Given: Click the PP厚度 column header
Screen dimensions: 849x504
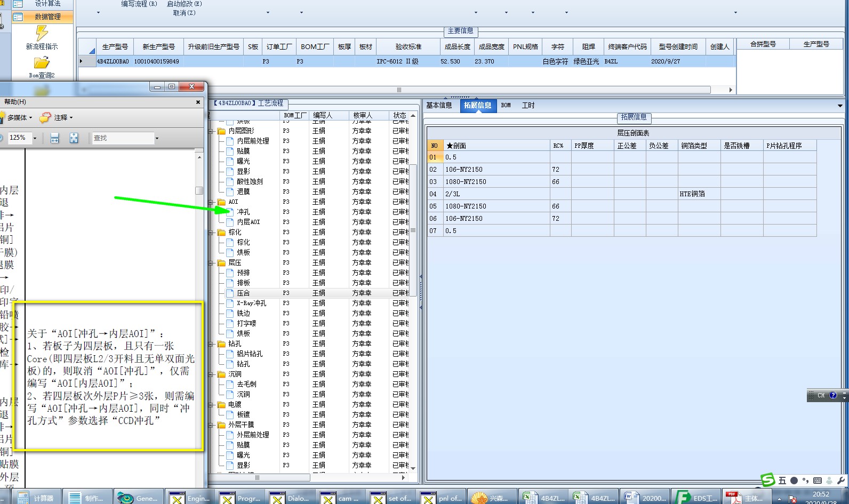Looking at the screenshot, I should pyautogui.click(x=592, y=146).
